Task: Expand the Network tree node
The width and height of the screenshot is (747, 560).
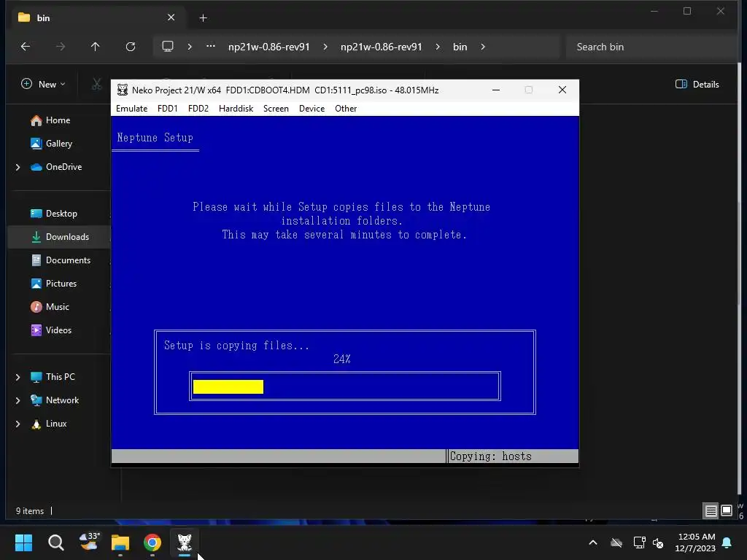Action: [x=18, y=400]
